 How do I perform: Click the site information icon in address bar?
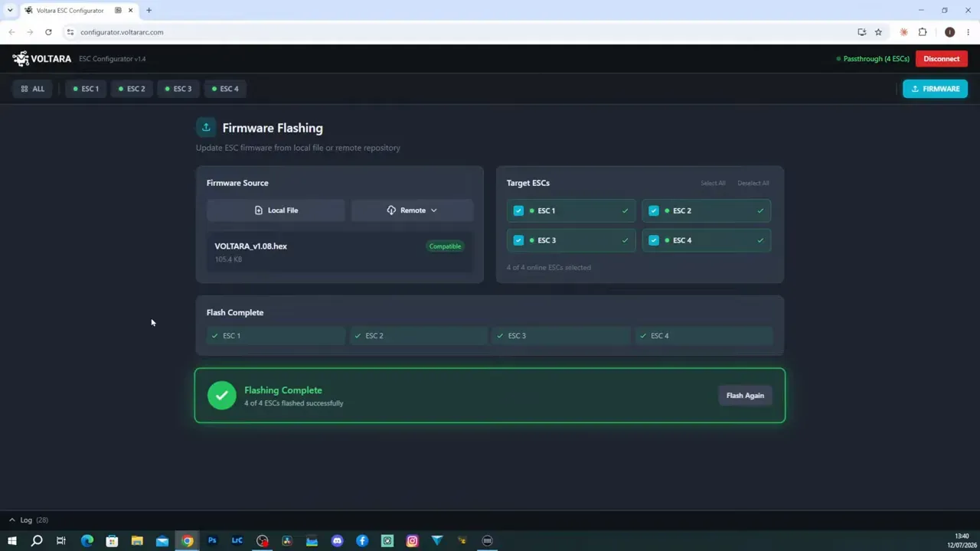[70, 32]
